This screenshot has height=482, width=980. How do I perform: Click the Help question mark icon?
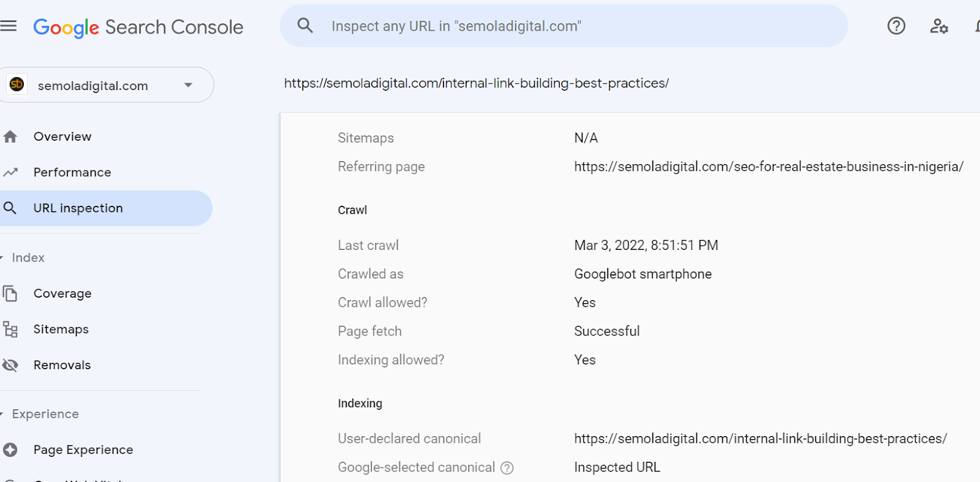[896, 26]
